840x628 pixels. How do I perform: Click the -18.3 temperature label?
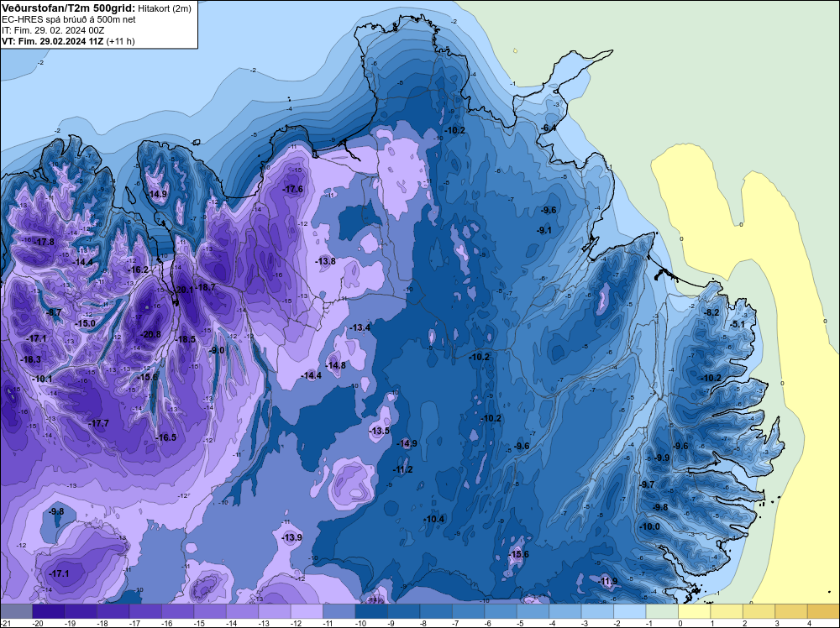click(x=30, y=360)
